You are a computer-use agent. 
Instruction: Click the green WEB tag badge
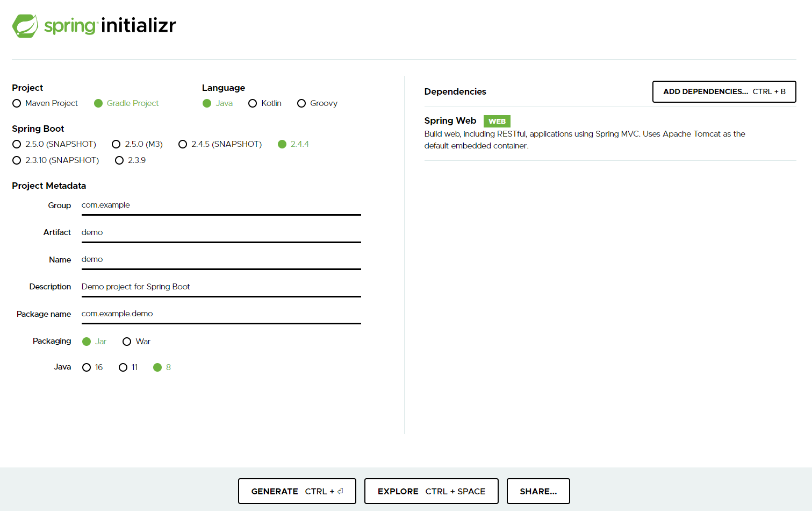pyautogui.click(x=497, y=122)
